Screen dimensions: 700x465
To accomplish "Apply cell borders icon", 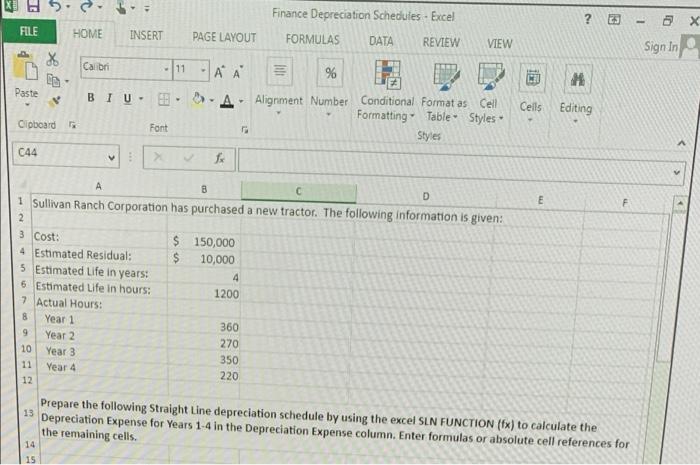I will click(164, 99).
